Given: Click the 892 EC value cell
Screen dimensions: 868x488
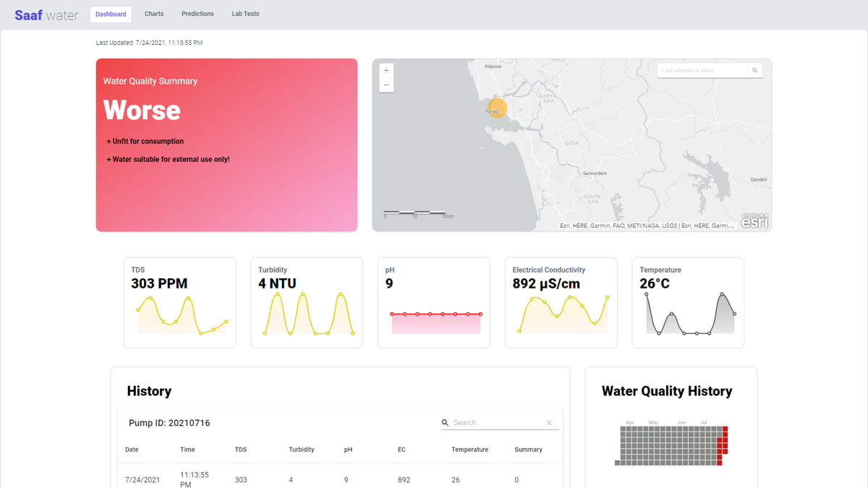Looking at the screenshot, I should pyautogui.click(x=404, y=480).
